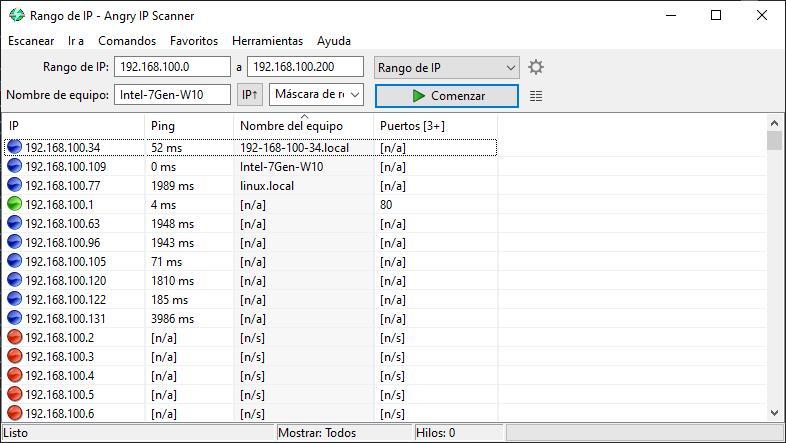Open the Comandos menu

click(x=127, y=41)
